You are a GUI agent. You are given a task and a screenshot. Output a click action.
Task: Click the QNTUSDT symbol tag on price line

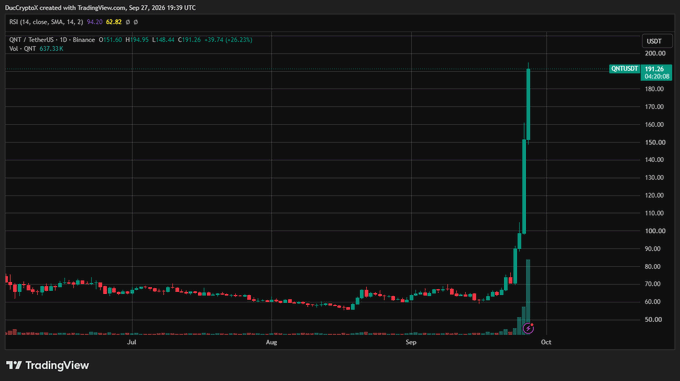coord(624,68)
